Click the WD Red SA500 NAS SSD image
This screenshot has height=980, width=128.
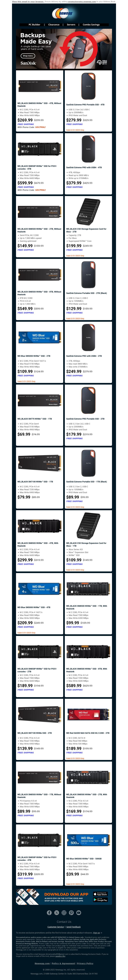pos(88,714)
